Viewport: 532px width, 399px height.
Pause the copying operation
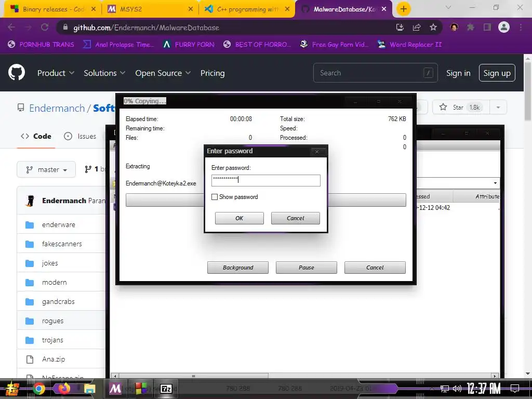pos(307,268)
